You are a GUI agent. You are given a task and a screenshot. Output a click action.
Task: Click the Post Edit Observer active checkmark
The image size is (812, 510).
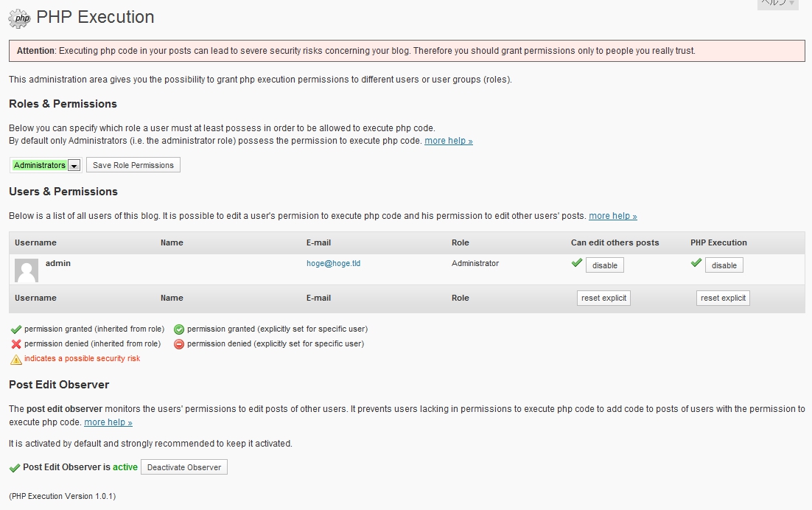pyautogui.click(x=15, y=467)
